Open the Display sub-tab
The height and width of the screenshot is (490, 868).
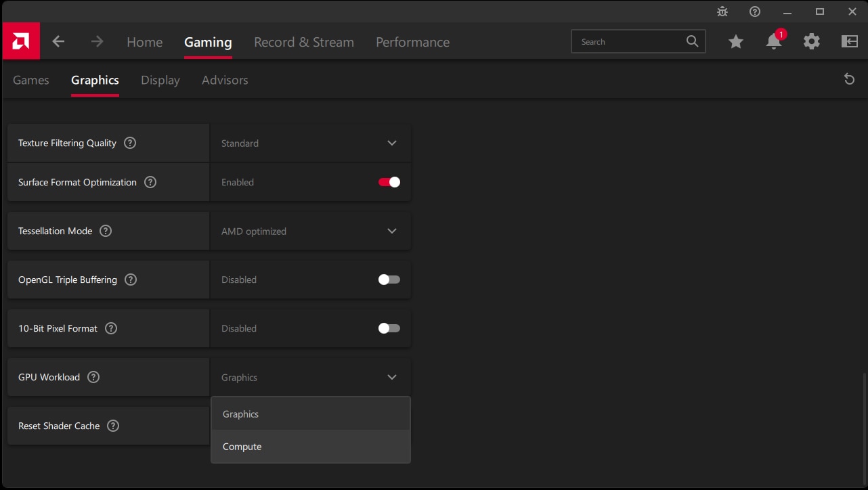[160, 80]
